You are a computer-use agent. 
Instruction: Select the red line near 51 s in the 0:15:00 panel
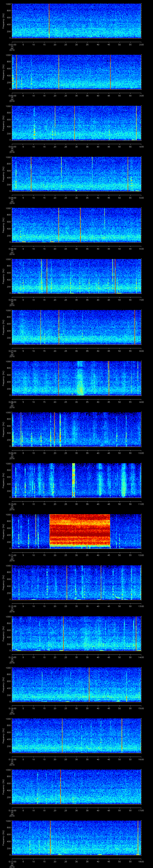(x=122, y=735)
